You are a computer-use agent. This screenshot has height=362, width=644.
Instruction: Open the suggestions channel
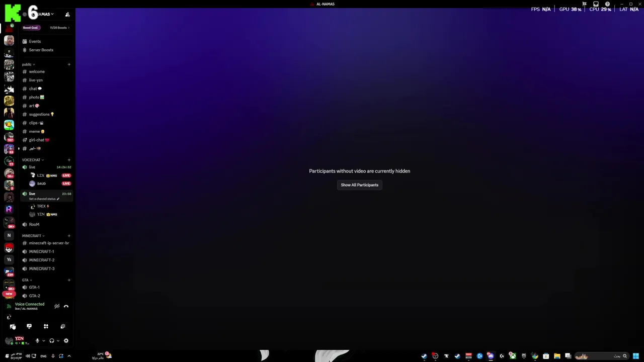tap(46, 114)
